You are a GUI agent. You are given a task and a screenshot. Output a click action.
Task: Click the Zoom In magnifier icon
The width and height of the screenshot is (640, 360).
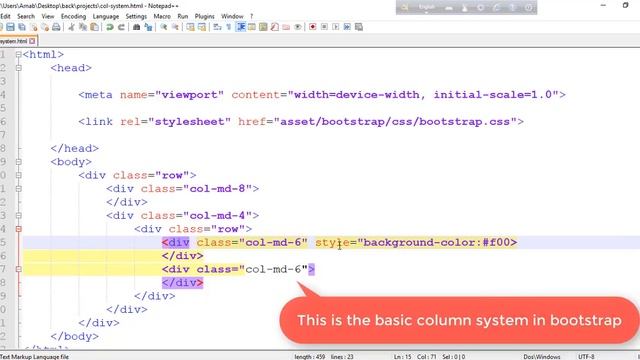click(163, 27)
